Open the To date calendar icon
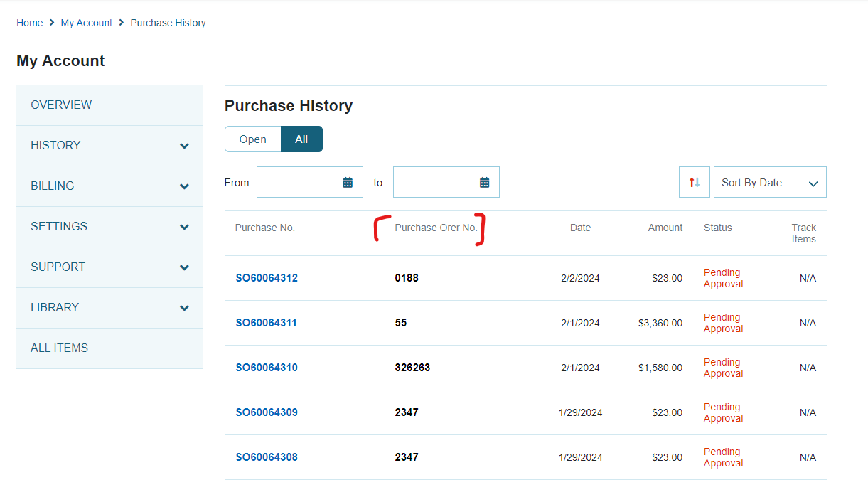Viewport: 868px width, 480px height. 484,183
